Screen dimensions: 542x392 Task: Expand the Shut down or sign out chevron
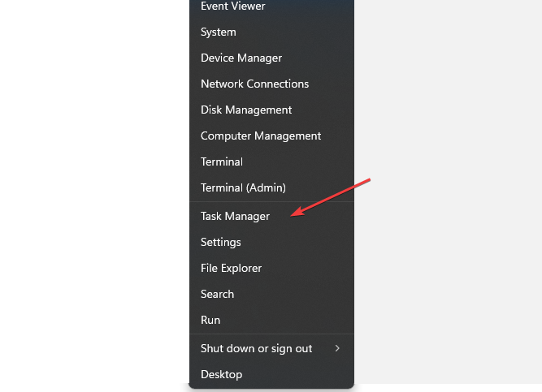[337, 349]
